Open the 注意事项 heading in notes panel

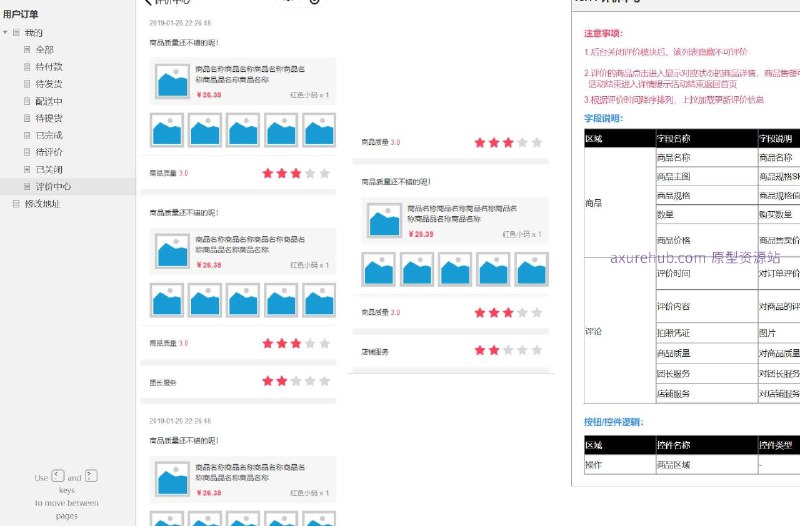tap(604, 34)
